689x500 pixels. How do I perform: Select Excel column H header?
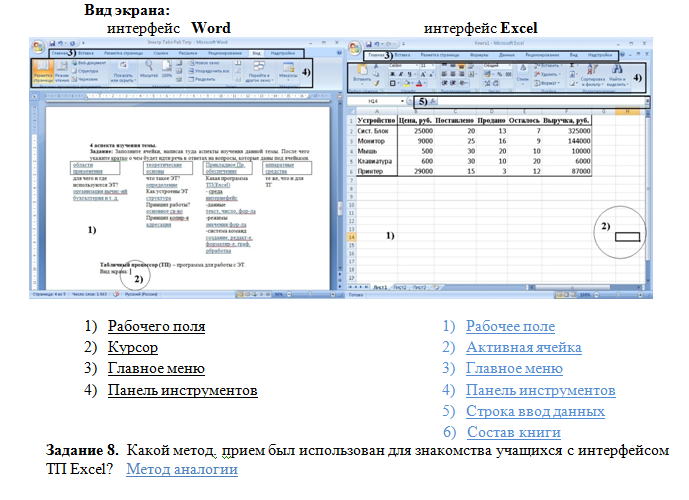tap(627, 112)
